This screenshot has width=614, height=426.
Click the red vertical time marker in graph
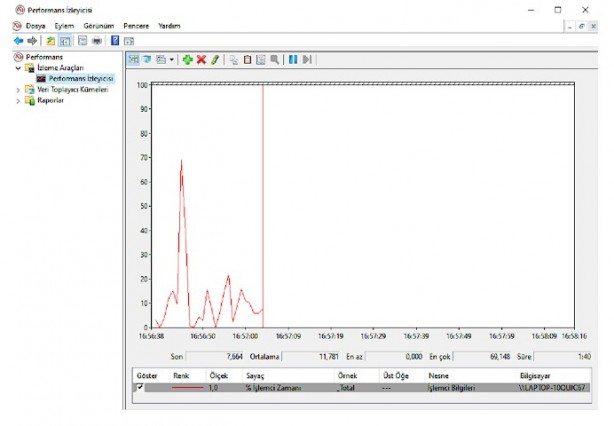[x=263, y=200]
